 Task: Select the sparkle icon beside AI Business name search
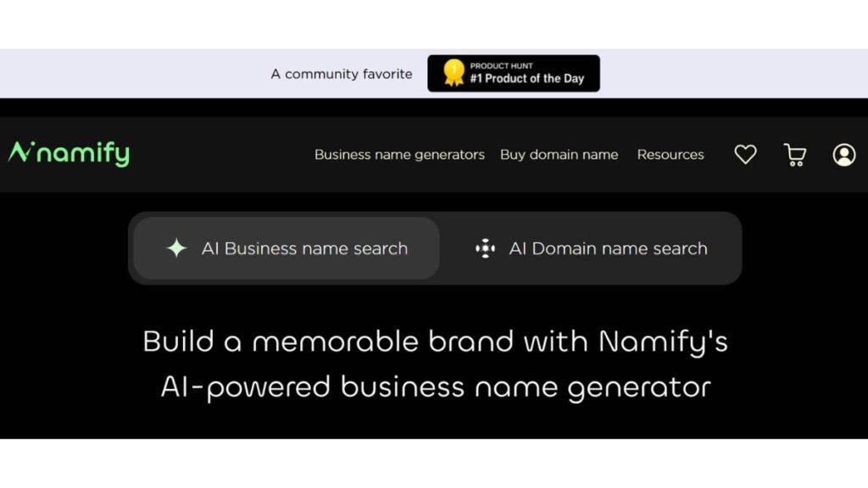click(x=175, y=248)
